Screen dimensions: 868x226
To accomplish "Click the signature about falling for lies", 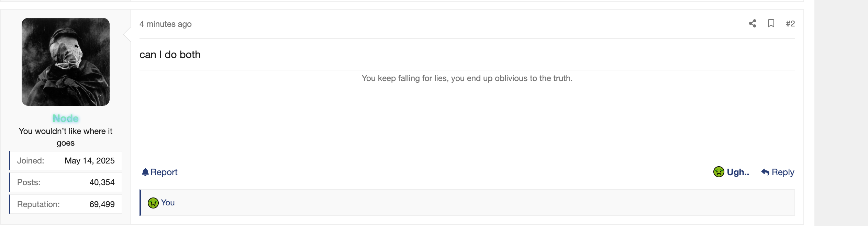I will pos(467,78).
